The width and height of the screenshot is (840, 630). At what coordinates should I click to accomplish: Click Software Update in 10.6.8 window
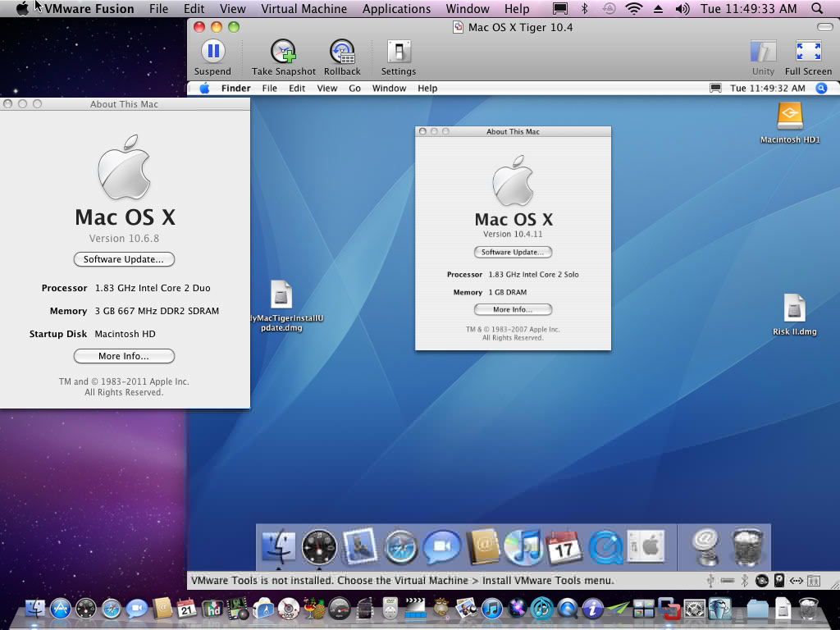coord(124,259)
